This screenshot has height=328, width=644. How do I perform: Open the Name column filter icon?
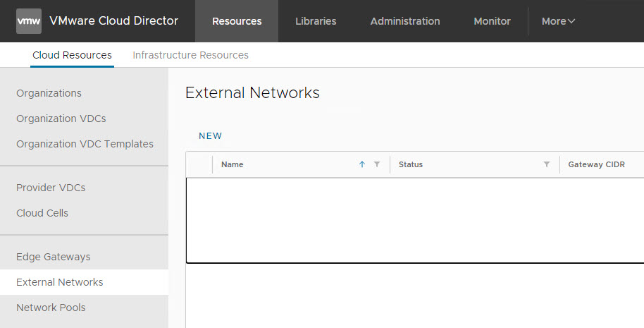tap(377, 164)
